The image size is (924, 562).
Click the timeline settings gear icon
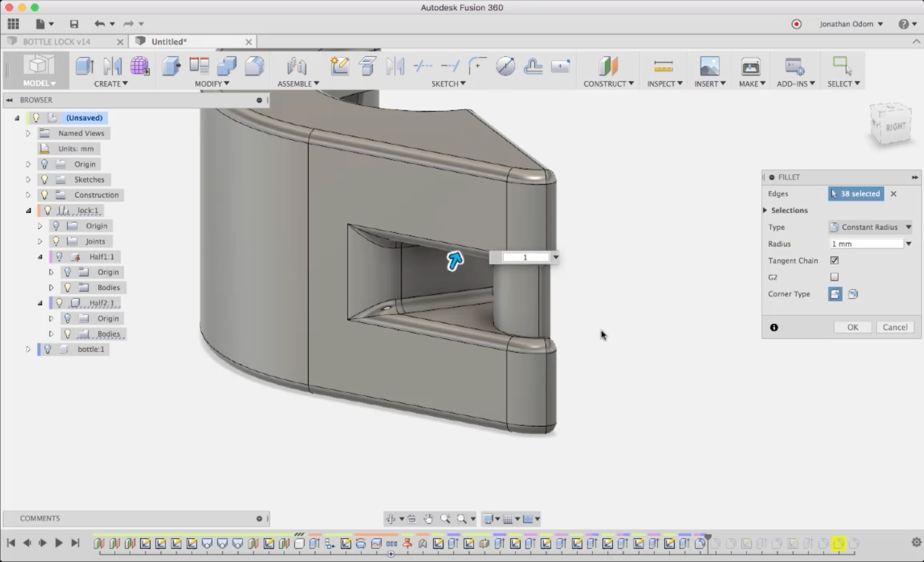click(x=916, y=542)
